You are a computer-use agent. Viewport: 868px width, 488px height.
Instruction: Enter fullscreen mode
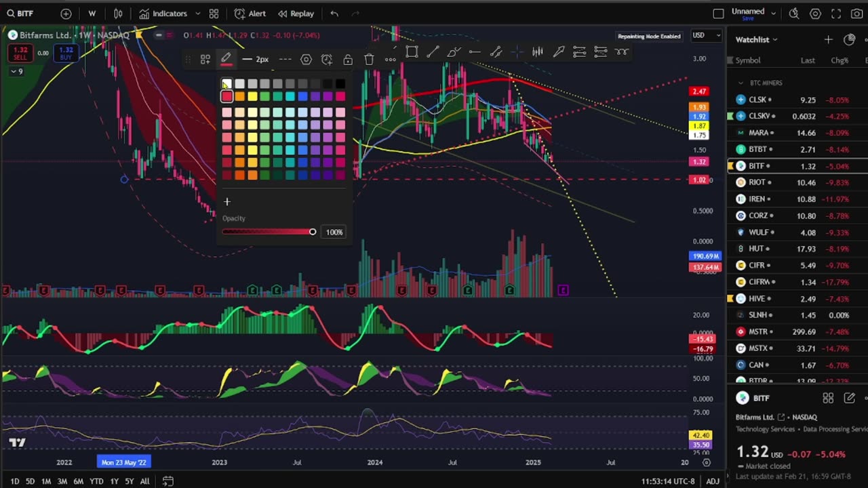(836, 14)
